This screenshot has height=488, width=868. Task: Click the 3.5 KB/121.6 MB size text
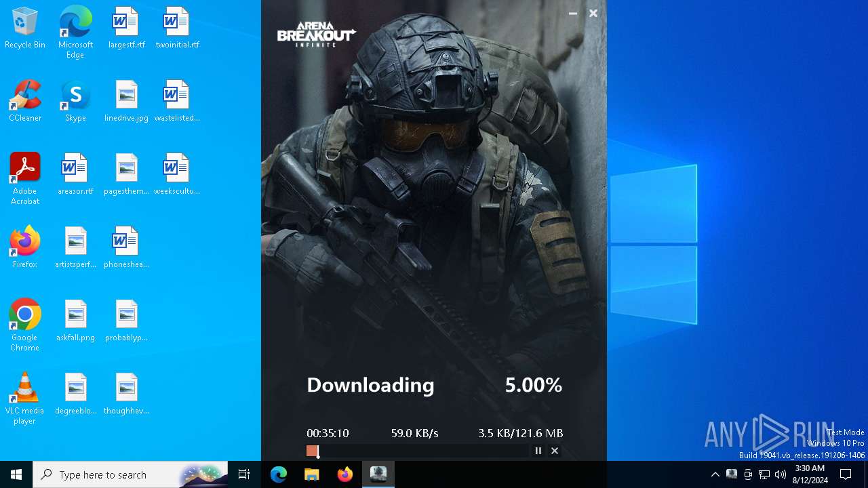pyautogui.click(x=521, y=433)
